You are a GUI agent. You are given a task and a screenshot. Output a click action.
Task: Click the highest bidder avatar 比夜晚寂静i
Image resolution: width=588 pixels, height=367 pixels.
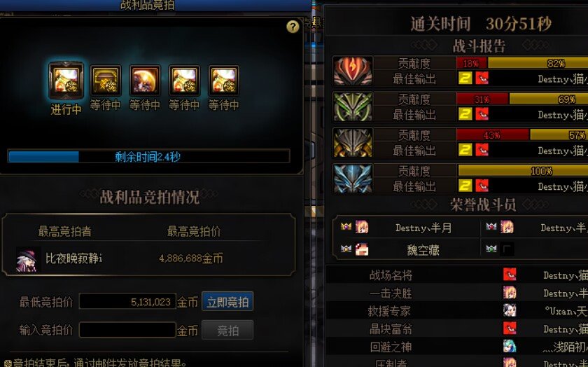27,260
